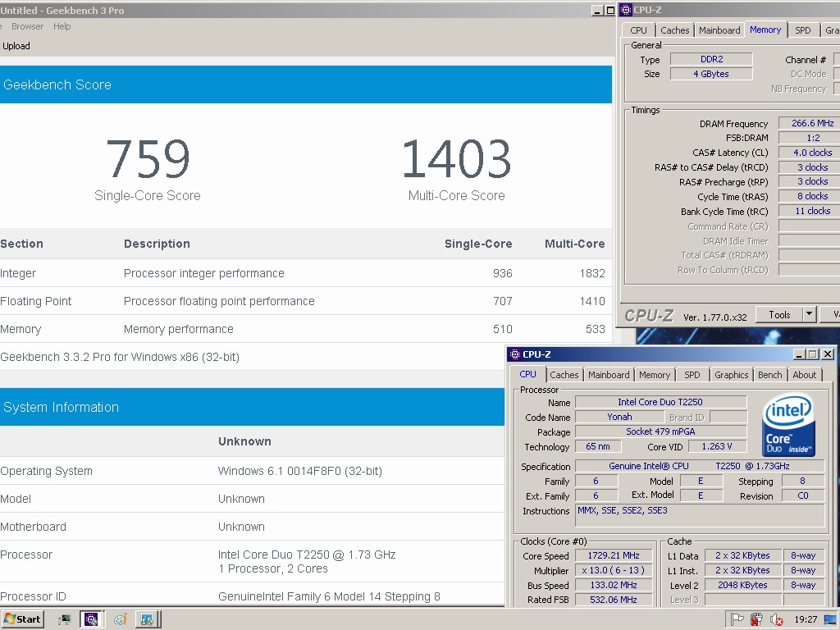
Task: Switch to the About tab in the lower CPU-Z window
Action: coord(804,375)
